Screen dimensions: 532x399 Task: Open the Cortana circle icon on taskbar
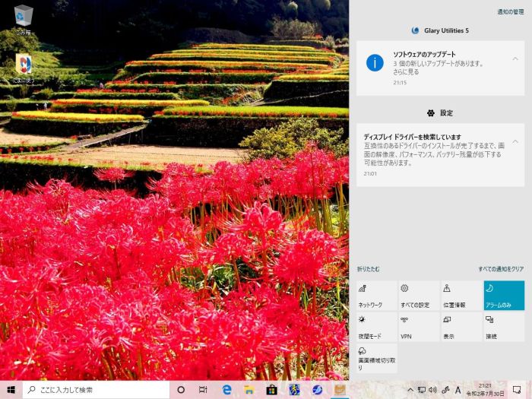click(181, 389)
